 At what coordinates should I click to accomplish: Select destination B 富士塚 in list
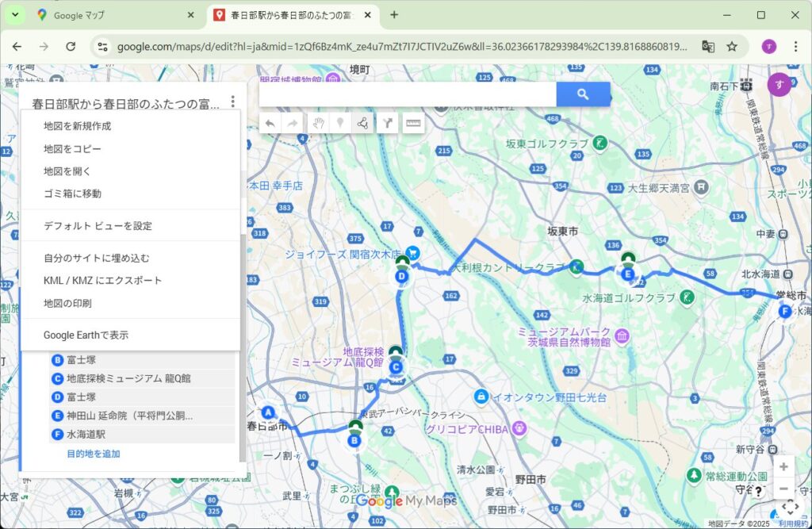click(x=143, y=360)
